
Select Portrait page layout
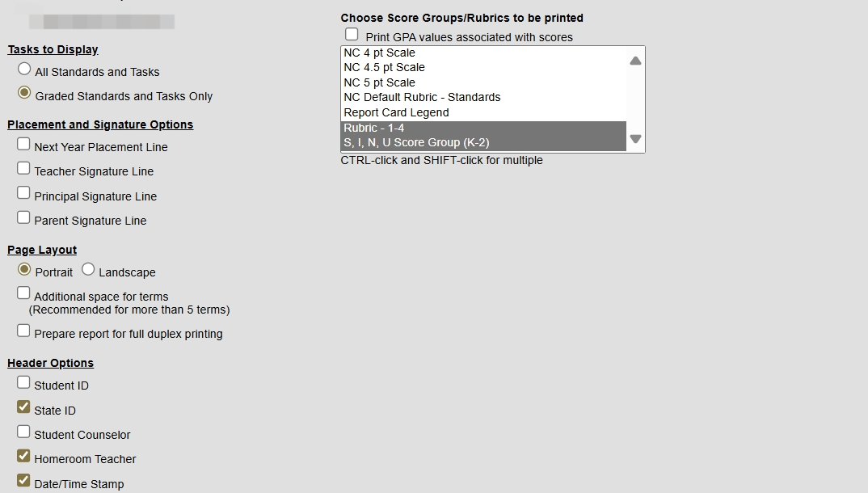[x=23, y=269]
